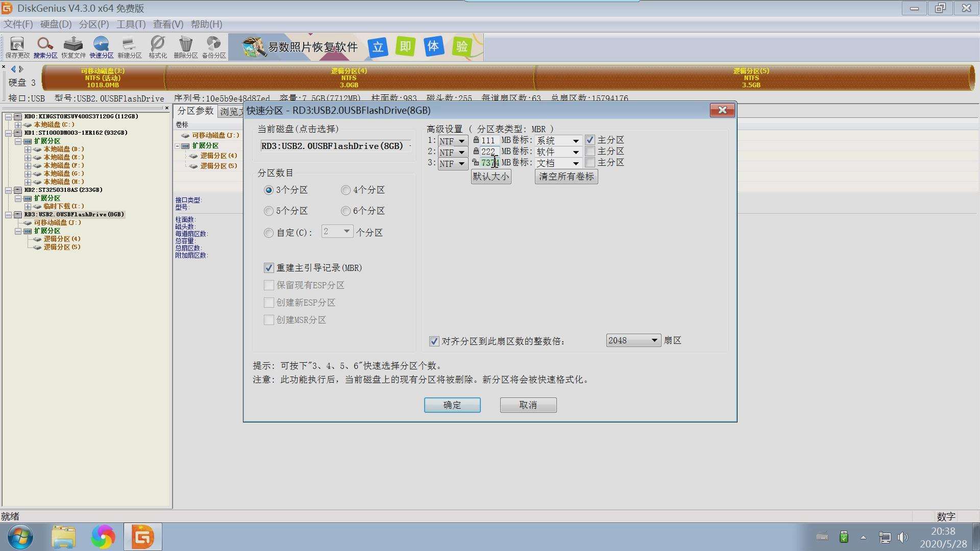Click the 清空所有卷标 button

[566, 177]
